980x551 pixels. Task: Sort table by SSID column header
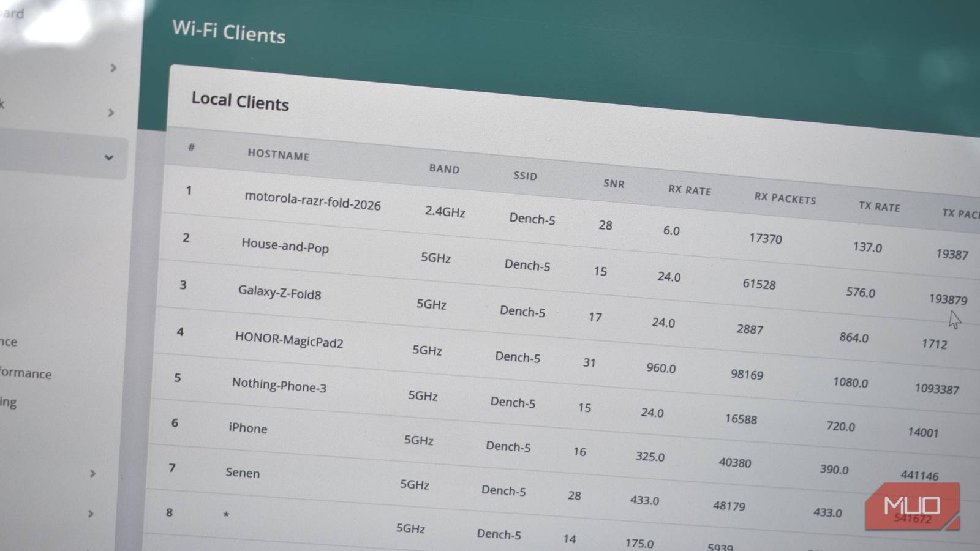[525, 176]
